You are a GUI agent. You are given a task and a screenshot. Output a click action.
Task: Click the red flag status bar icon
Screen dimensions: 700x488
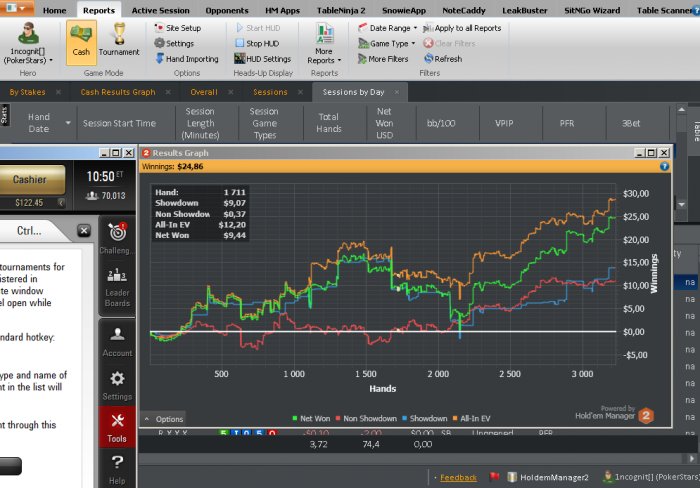[x=494, y=477]
